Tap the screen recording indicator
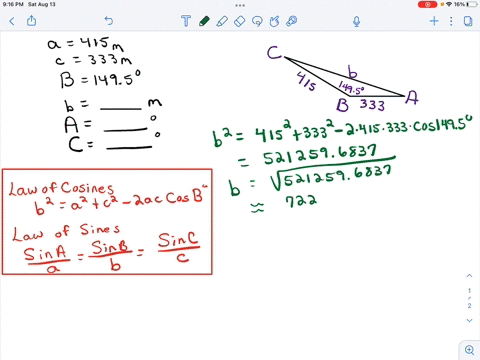 427,4
